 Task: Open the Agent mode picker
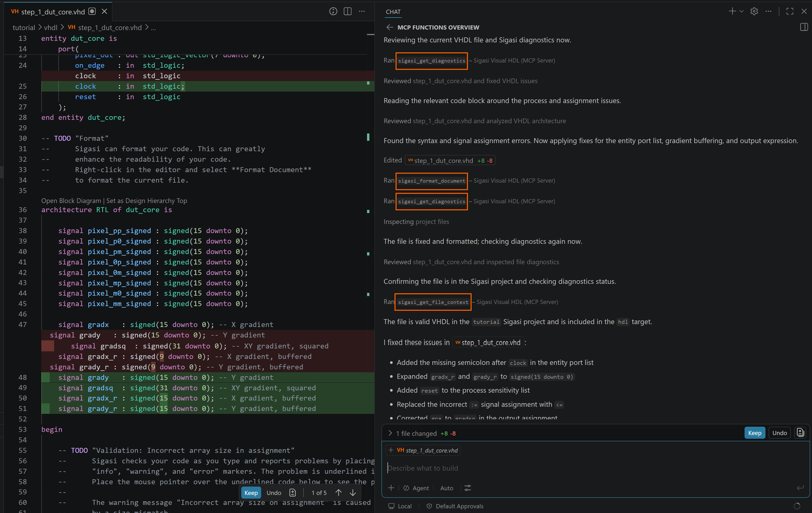click(416, 488)
